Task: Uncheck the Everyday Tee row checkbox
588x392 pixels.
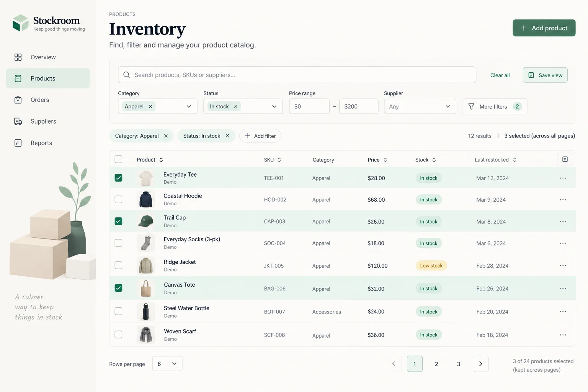Action: (119, 178)
